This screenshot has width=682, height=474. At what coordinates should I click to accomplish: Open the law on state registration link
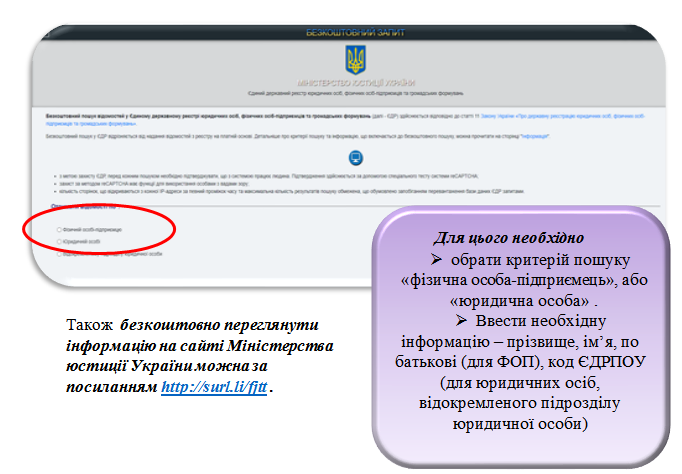[x=562, y=116]
